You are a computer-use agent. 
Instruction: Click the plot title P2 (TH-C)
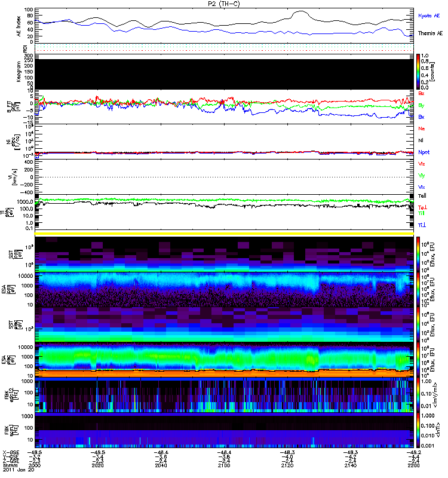pyautogui.click(x=223, y=4)
